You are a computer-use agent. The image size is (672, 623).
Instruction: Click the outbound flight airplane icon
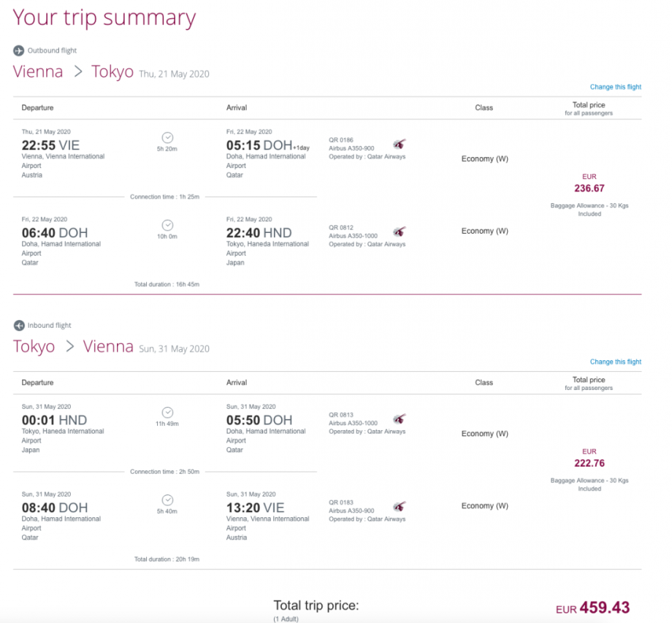pyautogui.click(x=19, y=50)
